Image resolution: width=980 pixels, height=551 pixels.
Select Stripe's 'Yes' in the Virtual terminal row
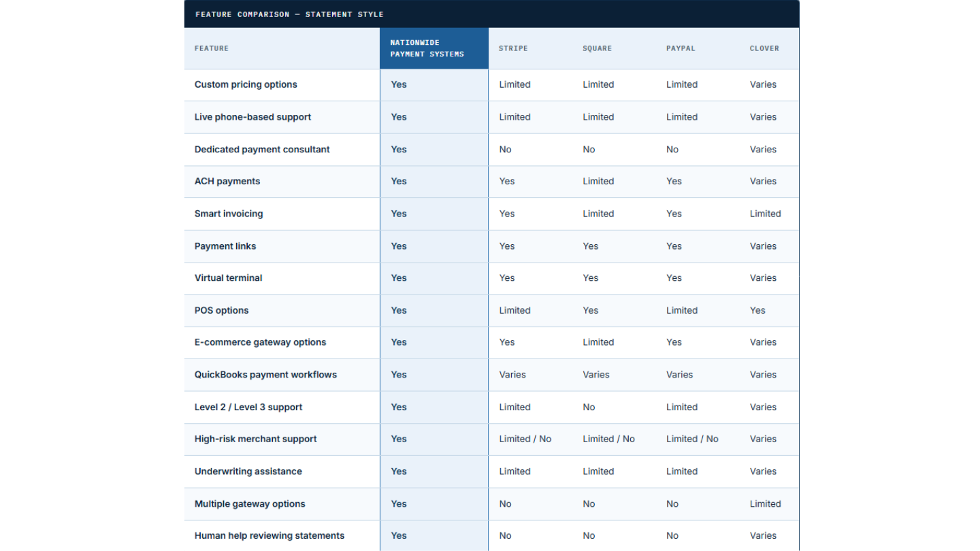pos(507,278)
